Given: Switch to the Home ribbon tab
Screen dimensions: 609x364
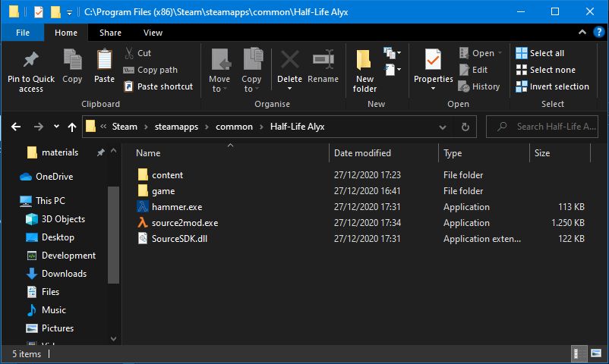Looking at the screenshot, I should pos(66,33).
